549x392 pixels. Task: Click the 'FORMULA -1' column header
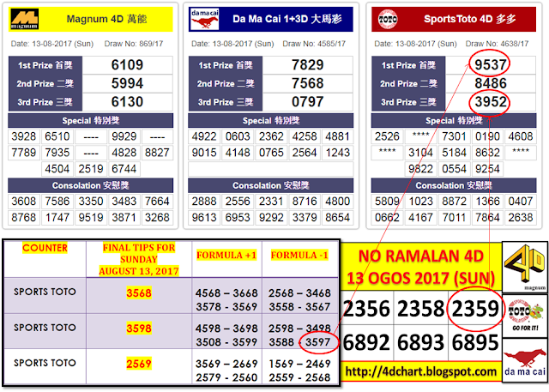pos(299,255)
